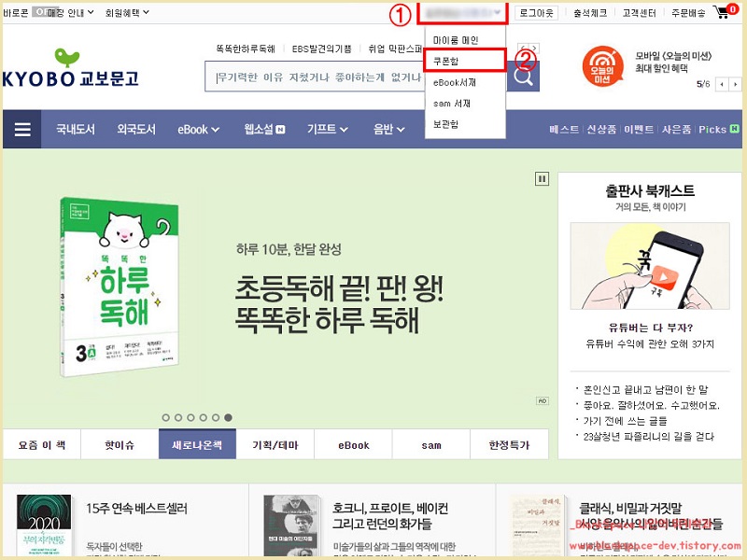Toggle the blurred user account dropdown
This screenshot has width=747, height=560.
pyautogui.click(x=462, y=13)
